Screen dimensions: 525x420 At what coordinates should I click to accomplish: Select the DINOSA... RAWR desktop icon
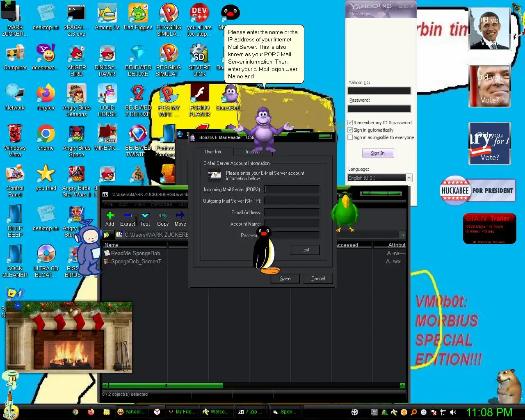[107, 61]
